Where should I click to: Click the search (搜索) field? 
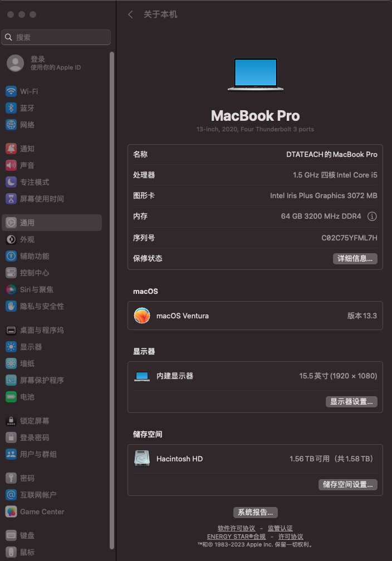coord(56,37)
